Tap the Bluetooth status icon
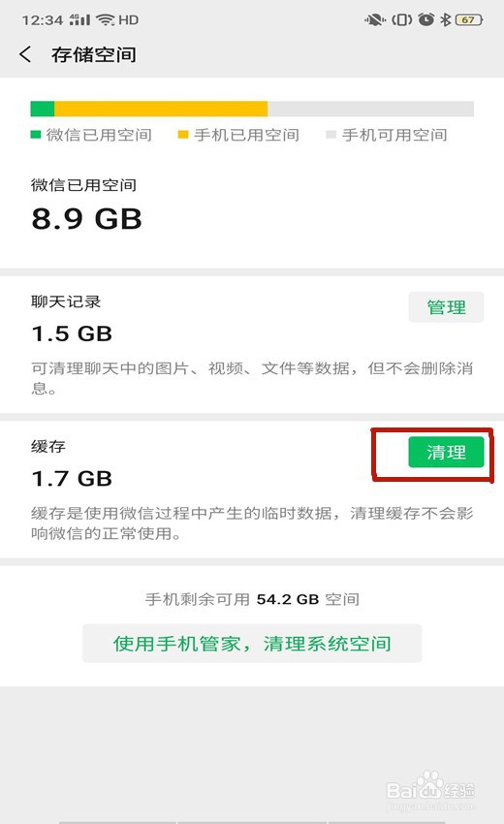Screen dimensions: 504x824 445,20
